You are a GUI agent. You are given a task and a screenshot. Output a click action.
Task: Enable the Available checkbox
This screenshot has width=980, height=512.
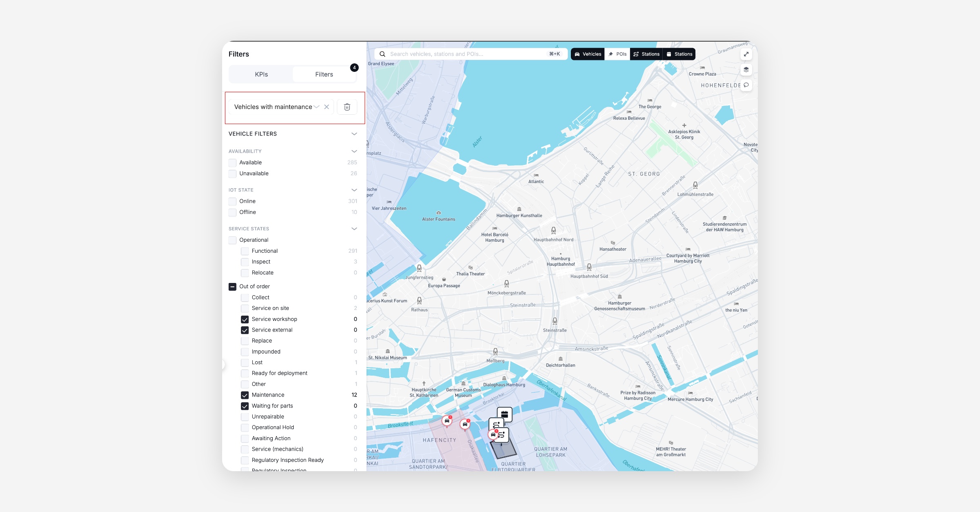point(232,163)
